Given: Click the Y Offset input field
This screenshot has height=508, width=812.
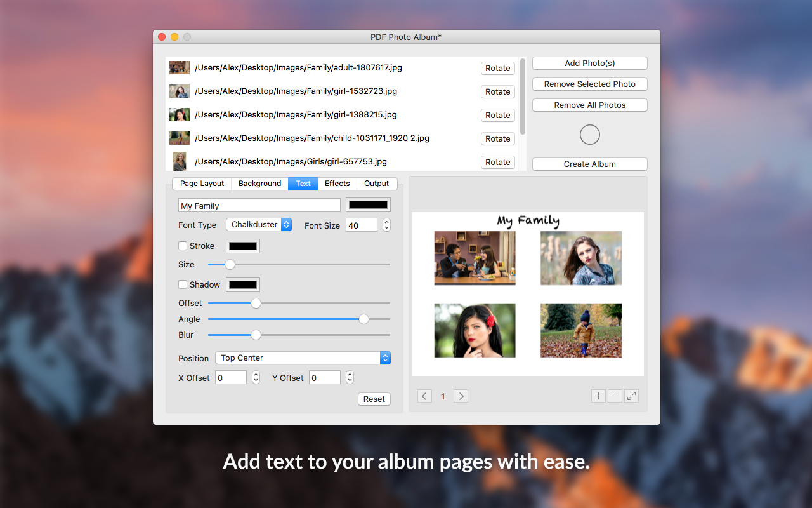Looking at the screenshot, I should (x=325, y=378).
